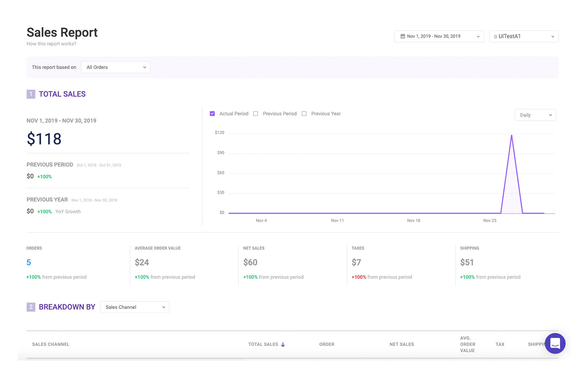The width and height of the screenshot is (588, 383).
Task: Open the UITestA1 store dropdown
Action: pyautogui.click(x=524, y=36)
